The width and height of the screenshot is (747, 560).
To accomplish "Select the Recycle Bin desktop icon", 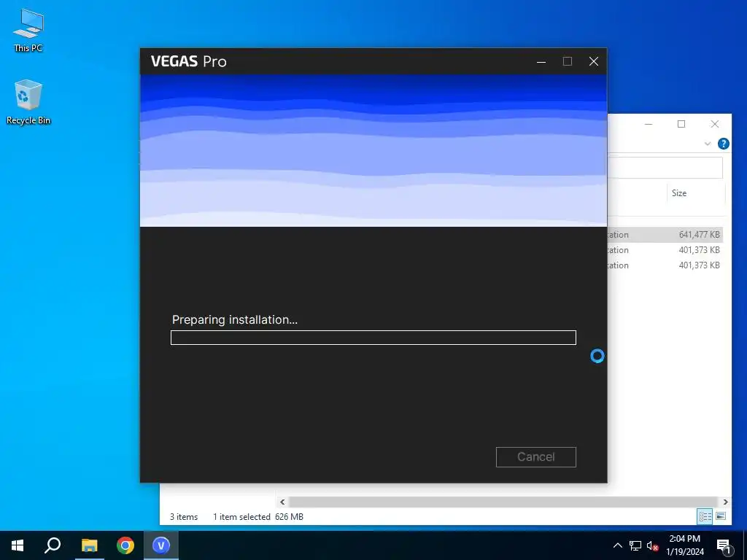I will pos(28,102).
